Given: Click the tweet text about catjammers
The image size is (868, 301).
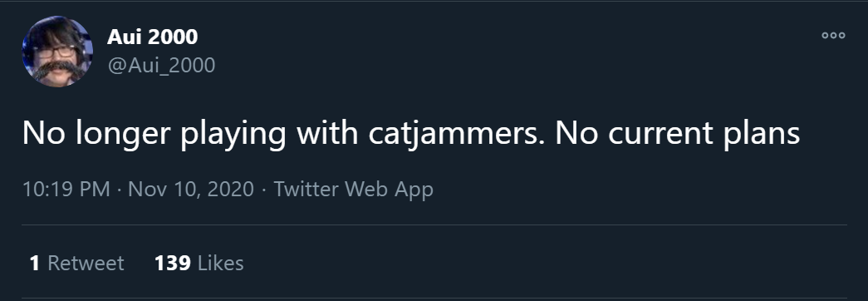Looking at the screenshot, I should coord(411,134).
